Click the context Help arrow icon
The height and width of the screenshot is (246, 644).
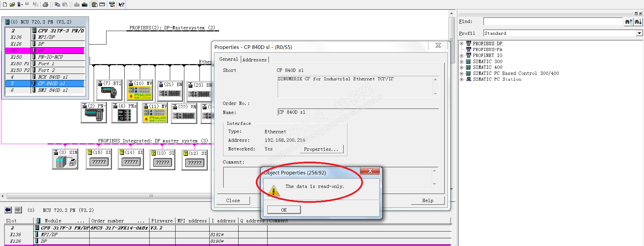[x=122, y=4]
